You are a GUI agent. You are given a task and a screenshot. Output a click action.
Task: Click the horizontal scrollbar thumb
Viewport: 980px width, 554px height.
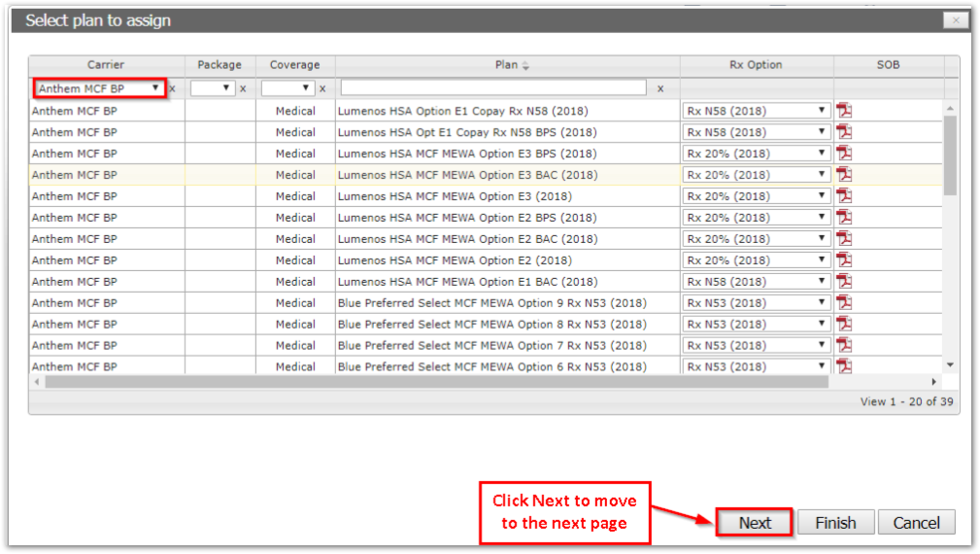tap(437, 381)
